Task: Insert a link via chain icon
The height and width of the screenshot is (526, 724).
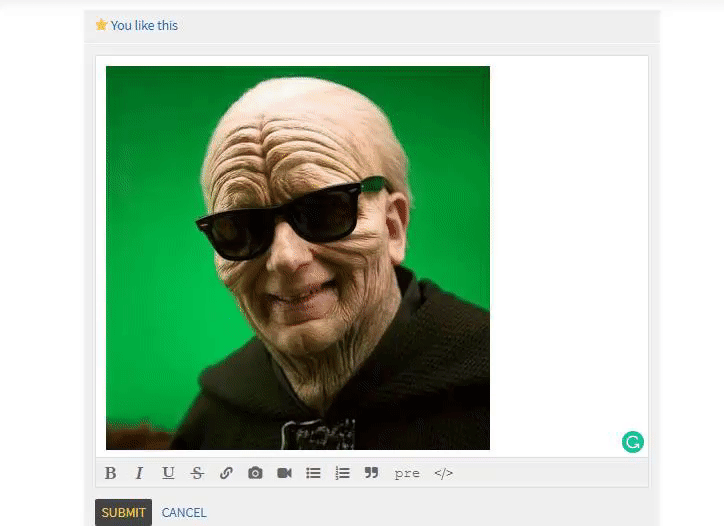Action: click(x=226, y=473)
